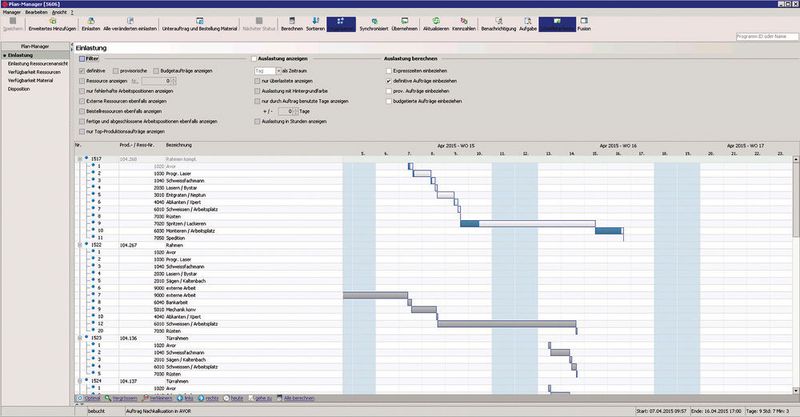Toggle nur Top-Produktionsaufträge anzeigen
The width and height of the screenshot is (800, 417).
[x=82, y=132]
